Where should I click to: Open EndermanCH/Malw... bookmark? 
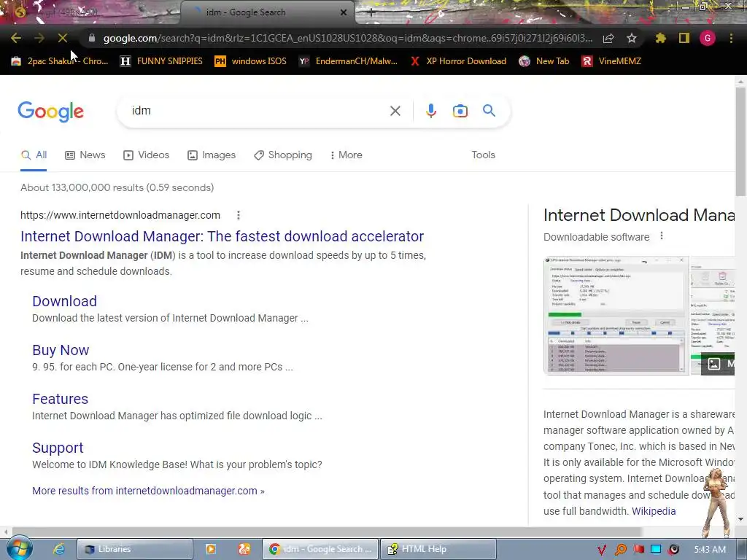click(x=348, y=61)
